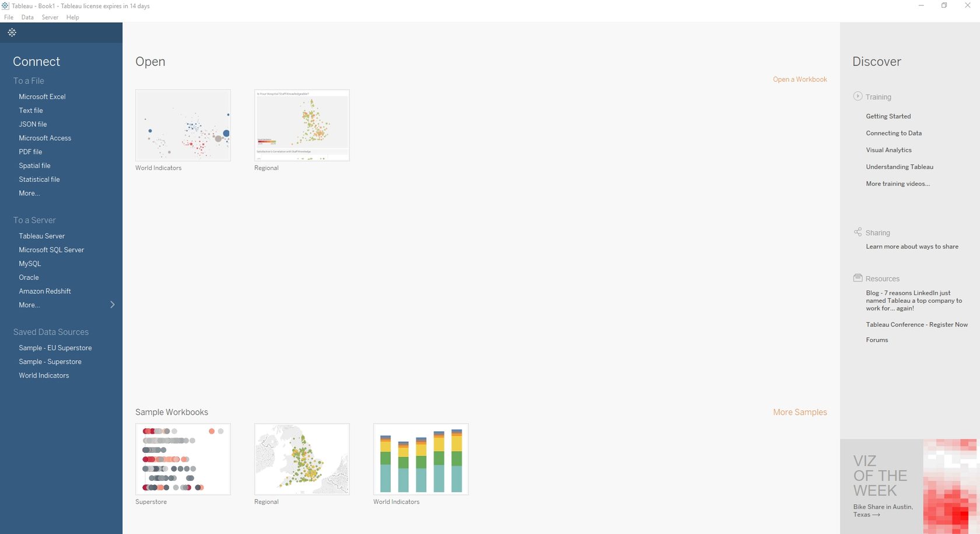Show More server connection options
The height and width of the screenshot is (534, 980).
point(29,305)
